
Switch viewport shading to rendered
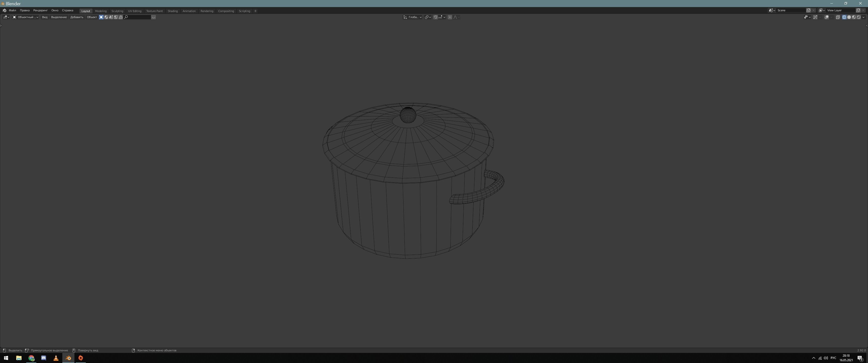(x=859, y=17)
